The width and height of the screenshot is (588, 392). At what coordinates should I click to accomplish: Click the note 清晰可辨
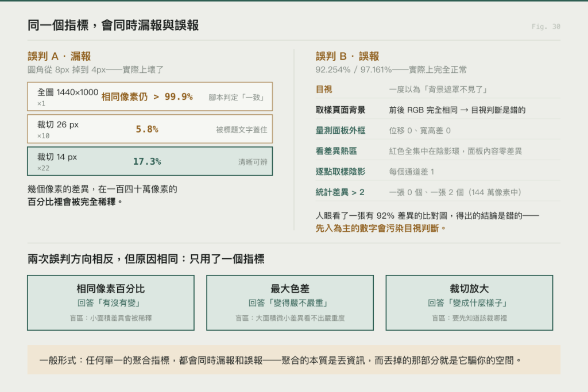[x=253, y=162]
